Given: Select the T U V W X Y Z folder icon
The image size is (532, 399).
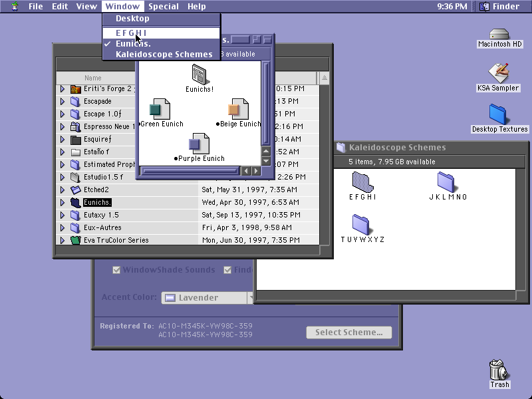Looking at the screenshot, I should click(x=361, y=225).
